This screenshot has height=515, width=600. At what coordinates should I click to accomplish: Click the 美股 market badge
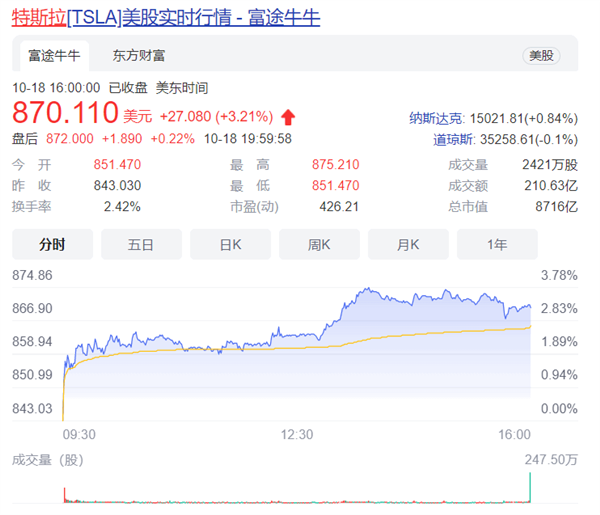(541, 57)
